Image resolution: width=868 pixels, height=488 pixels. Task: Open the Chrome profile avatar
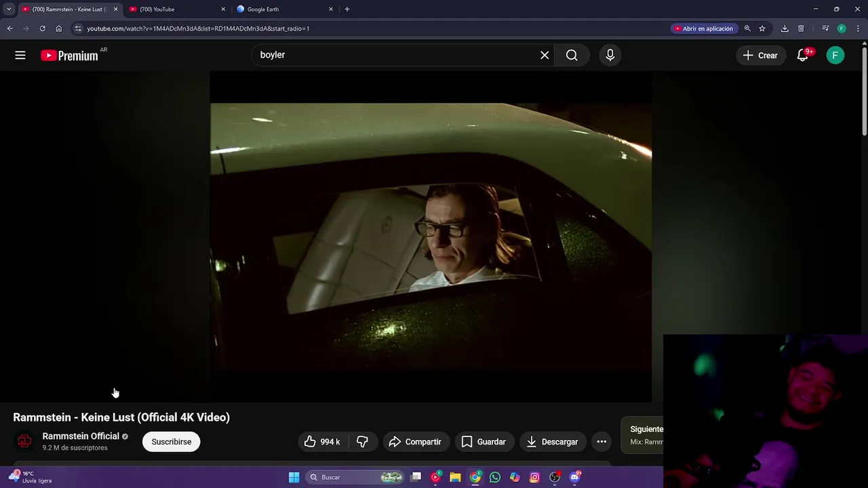(842, 28)
